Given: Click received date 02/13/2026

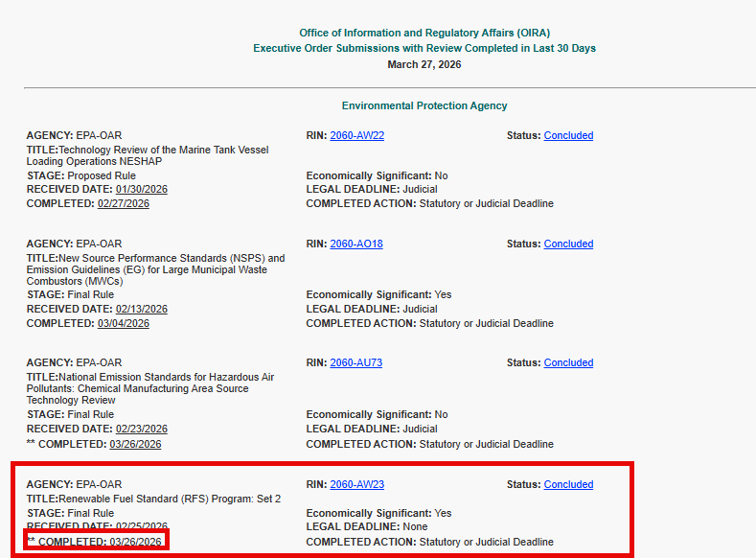Looking at the screenshot, I should click(141, 309).
